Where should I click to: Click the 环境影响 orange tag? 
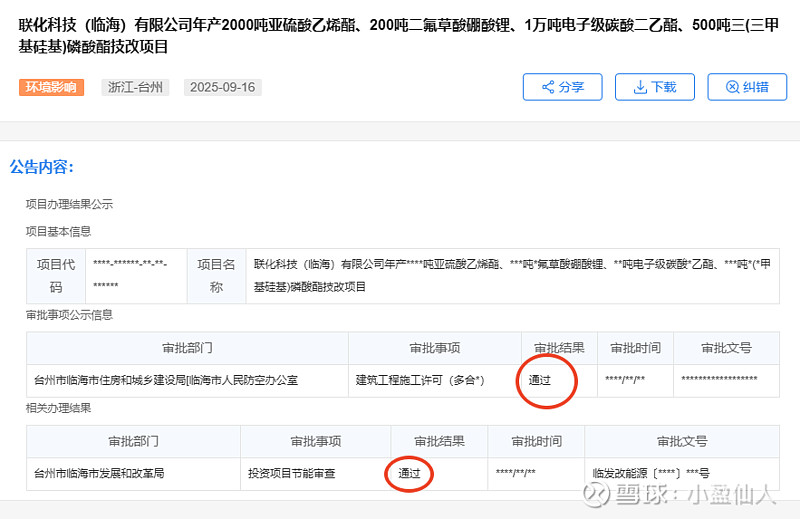[x=52, y=87]
